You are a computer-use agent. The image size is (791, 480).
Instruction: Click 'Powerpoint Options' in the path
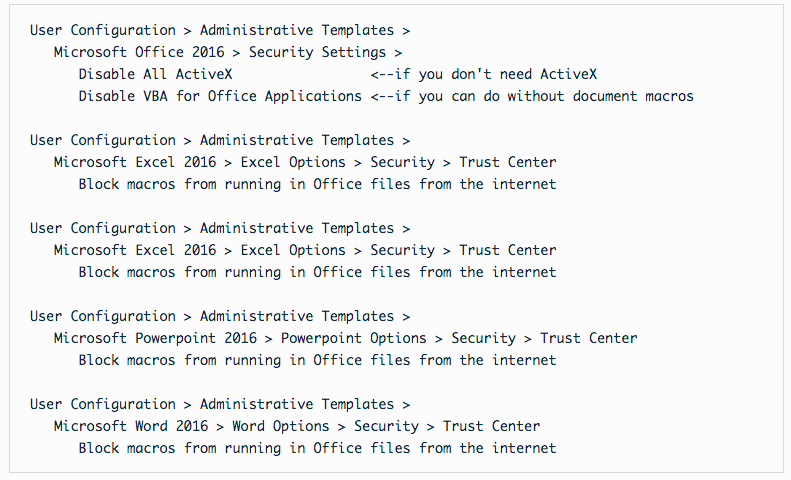coord(353,338)
